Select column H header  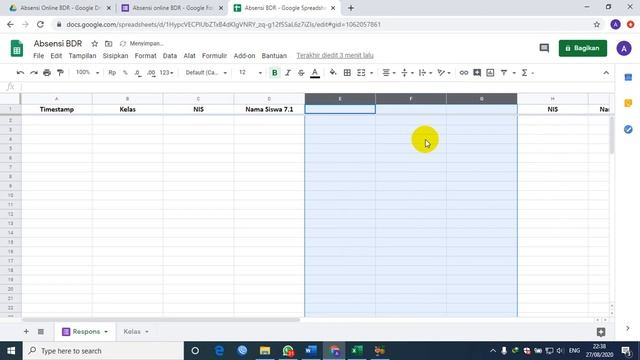click(x=553, y=99)
